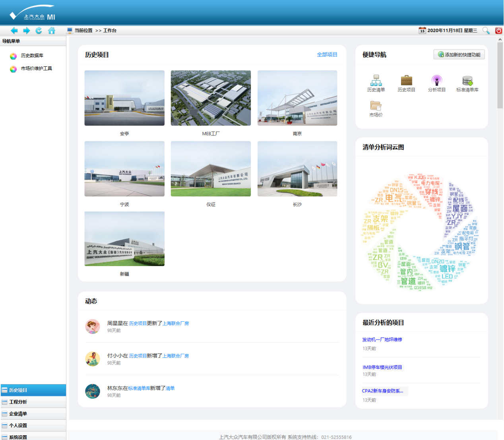Click the MEB工厂 project thumbnail
The width and height of the screenshot is (504, 440).
pyautogui.click(x=211, y=98)
